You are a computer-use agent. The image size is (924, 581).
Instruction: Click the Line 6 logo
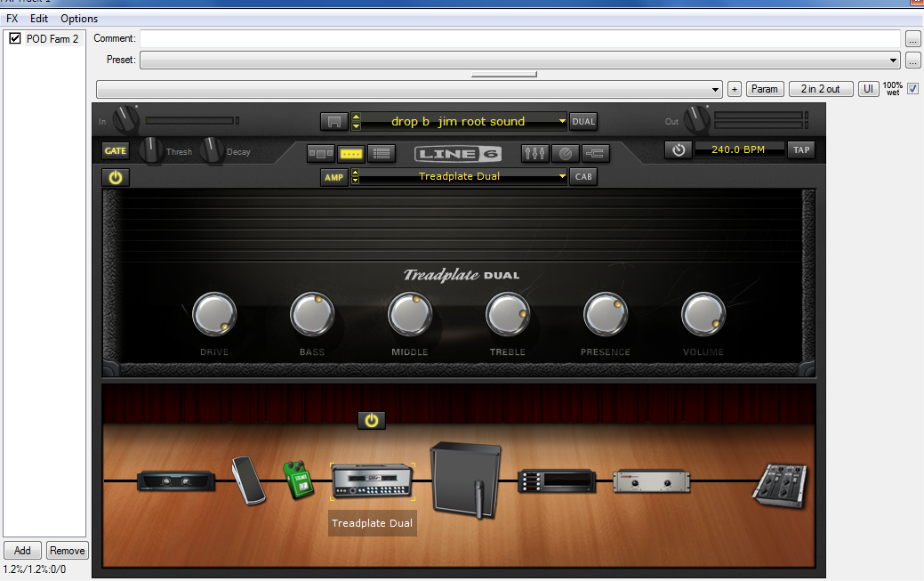[458, 154]
